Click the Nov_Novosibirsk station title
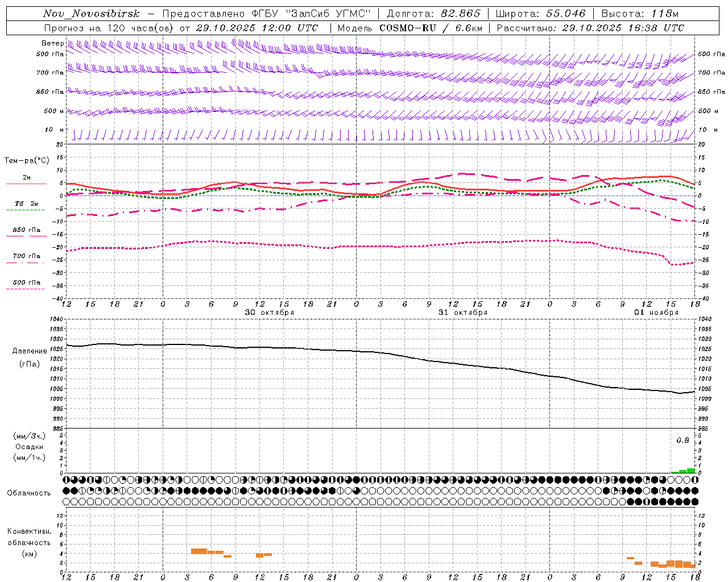This screenshot has width=728, height=582. pyautogui.click(x=91, y=14)
